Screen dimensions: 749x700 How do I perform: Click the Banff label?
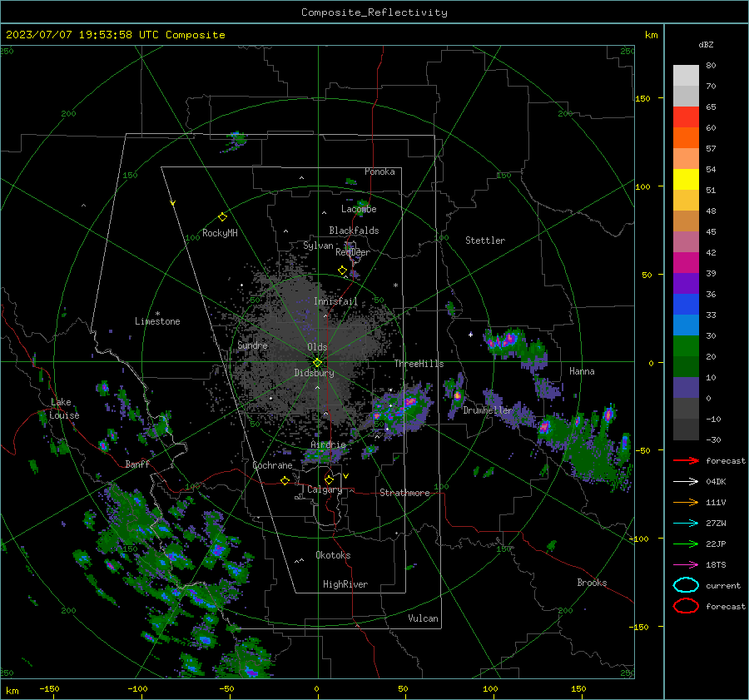(137, 464)
